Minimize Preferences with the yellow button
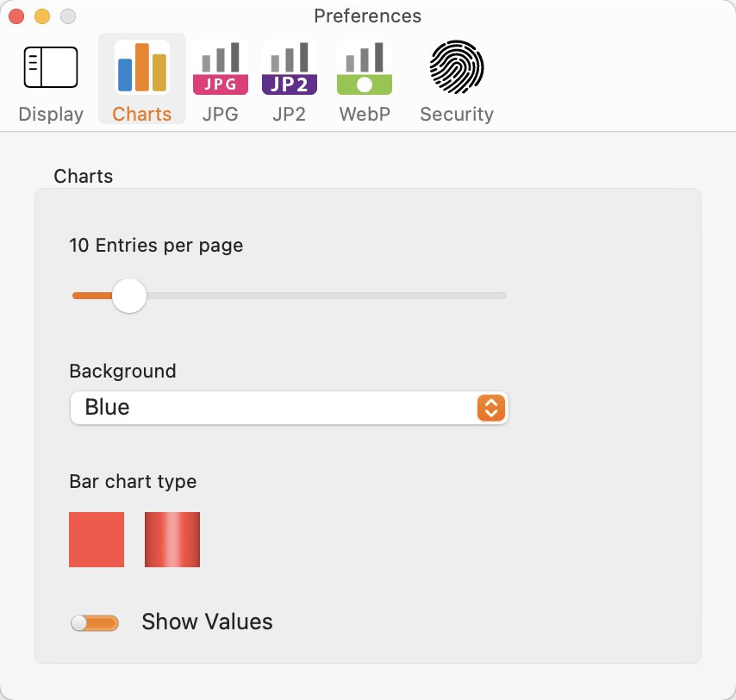The width and height of the screenshot is (736, 700). tap(42, 16)
